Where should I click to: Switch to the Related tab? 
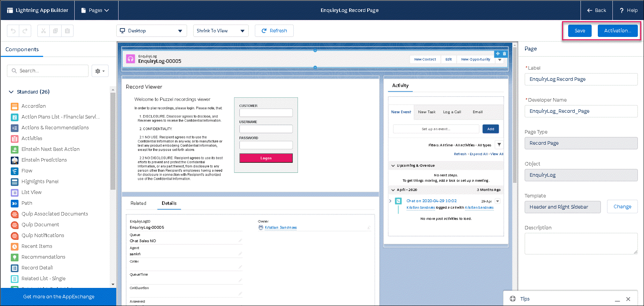point(138,203)
